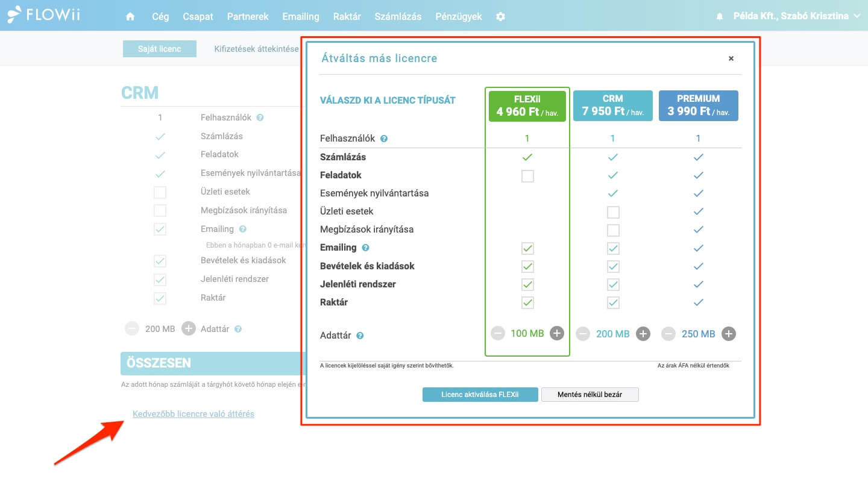Viewport: 868px width, 494px height.
Task: Click the 100 MB storage value in FLEXii
Action: click(527, 333)
